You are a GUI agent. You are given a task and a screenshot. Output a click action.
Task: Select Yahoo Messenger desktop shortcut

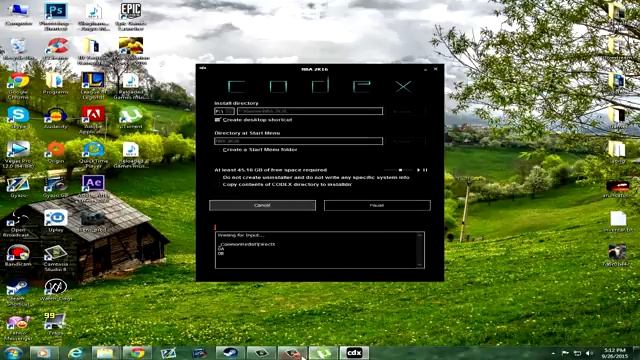pos(18,328)
